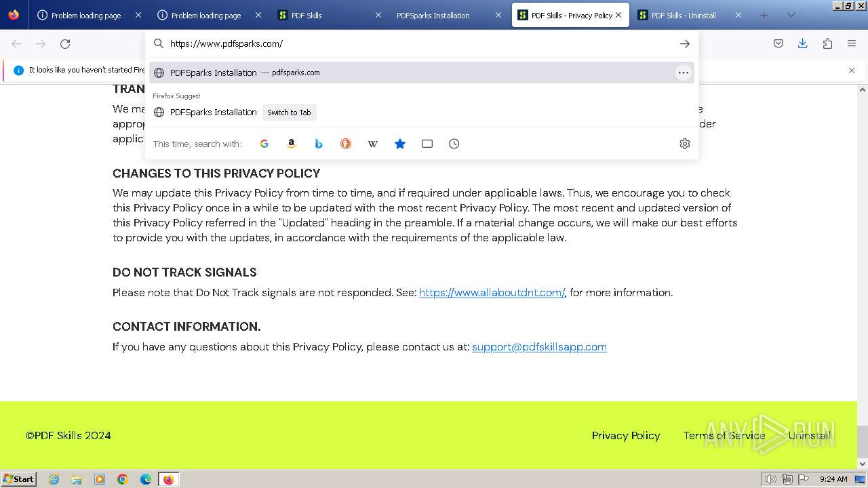This screenshot has width=868, height=488.
Task: Launch Edge from taskbar
Action: (x=146, y=479)
